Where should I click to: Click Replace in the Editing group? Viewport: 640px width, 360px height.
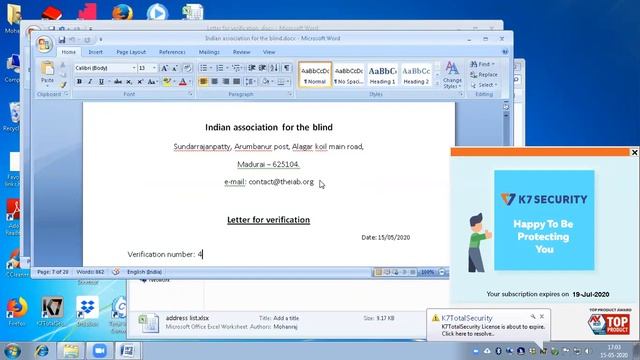484,75
